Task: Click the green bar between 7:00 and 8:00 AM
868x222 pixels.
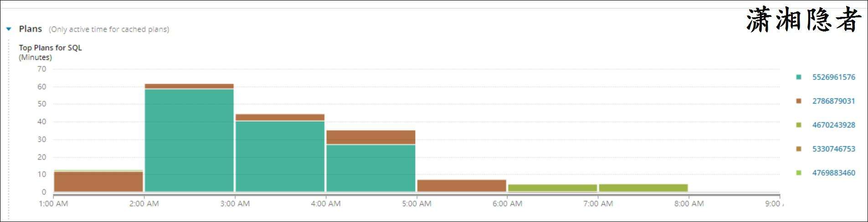Action: [x=643, y=188]
